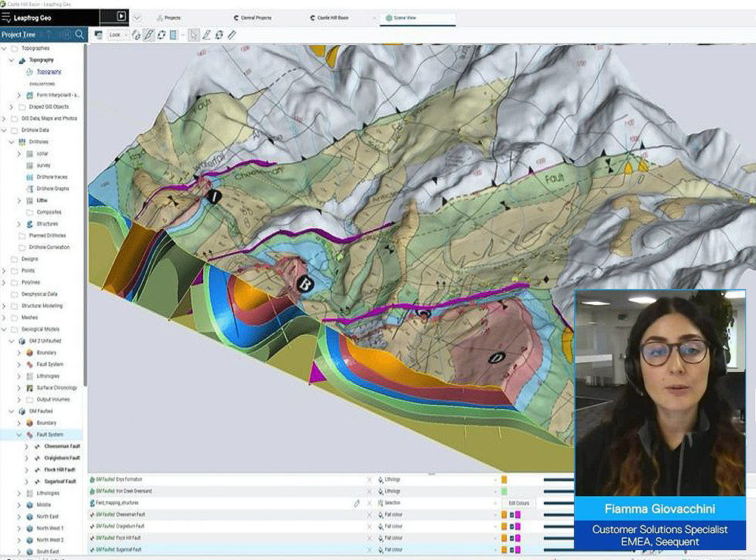Viewport: 756px width, 560px height.
Task: Click the Enys Formation volume icon in scene list
Action: click(92, 479)
